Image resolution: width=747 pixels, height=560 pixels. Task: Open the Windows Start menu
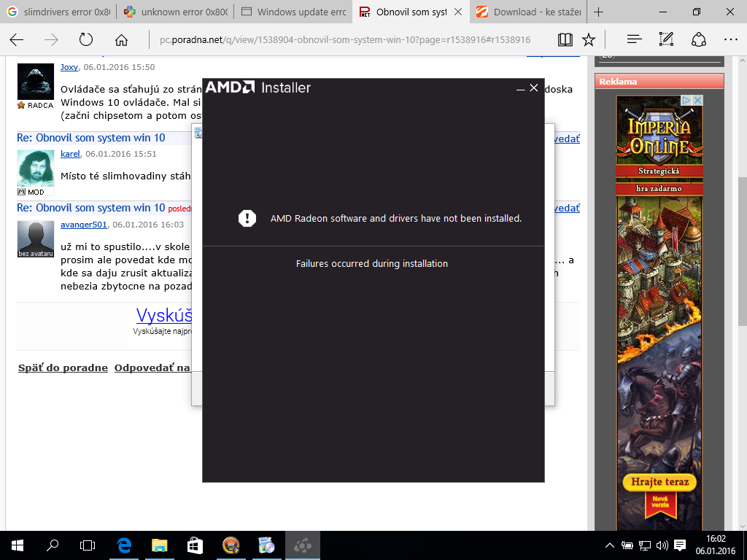[18, 545]
